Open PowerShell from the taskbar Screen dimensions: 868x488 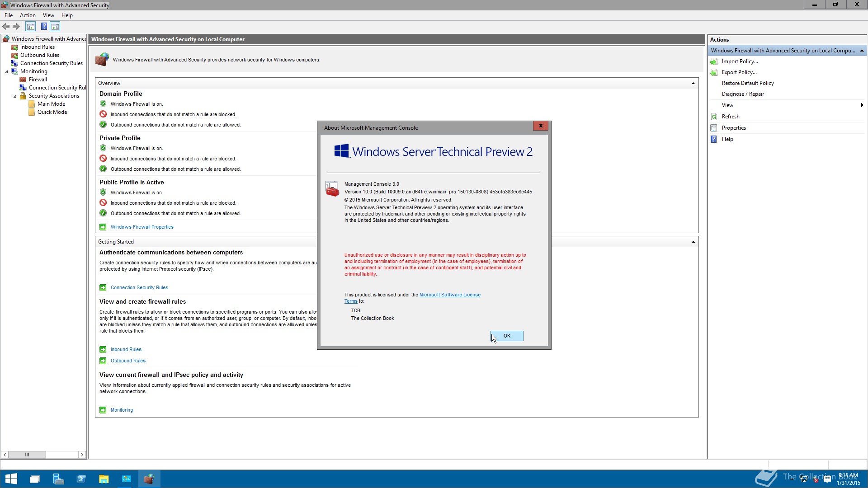[81, 479]
